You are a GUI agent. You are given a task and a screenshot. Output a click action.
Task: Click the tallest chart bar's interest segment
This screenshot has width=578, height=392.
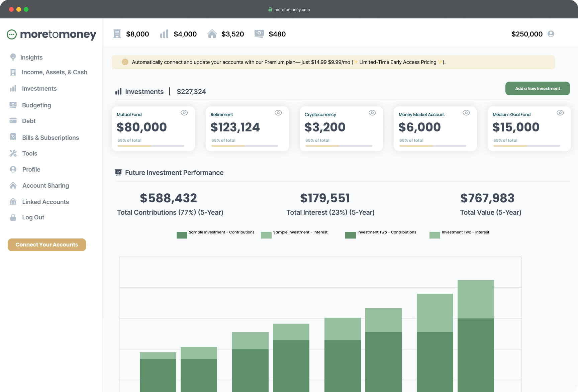[476, 299]
